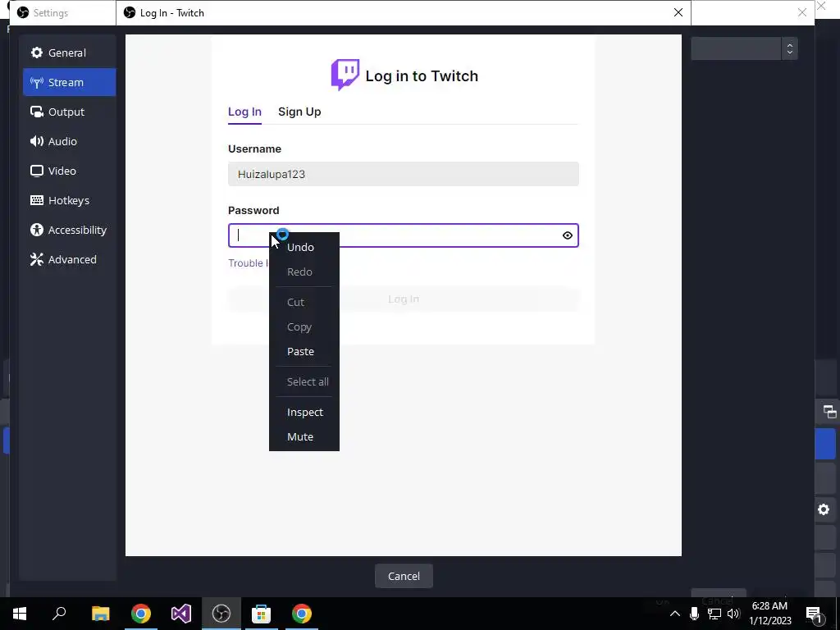Open the network tray icon
Screen dimensions: 840x630
pyautogui.click(x=714, y=614)
